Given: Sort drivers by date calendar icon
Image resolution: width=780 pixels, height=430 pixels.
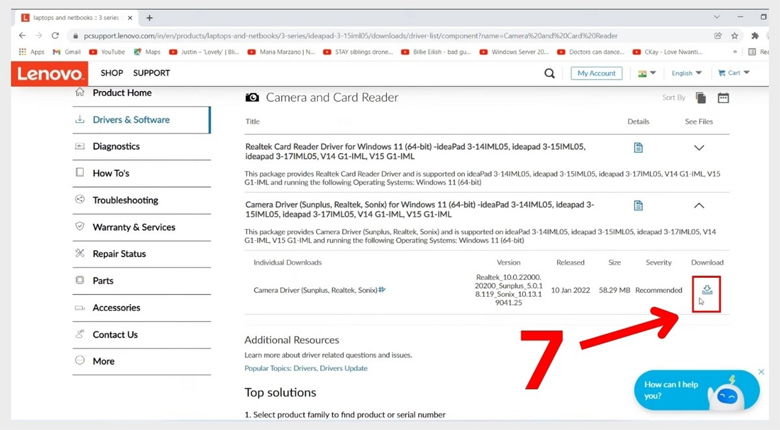Looking at the screenshot, I should pos(723,98).
